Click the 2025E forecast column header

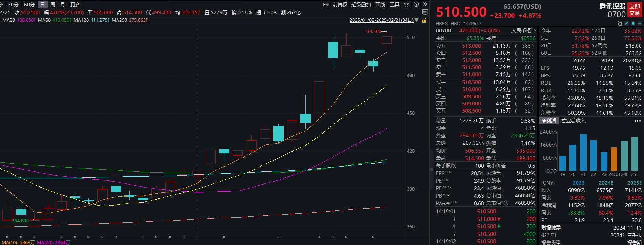click(634, 183)
